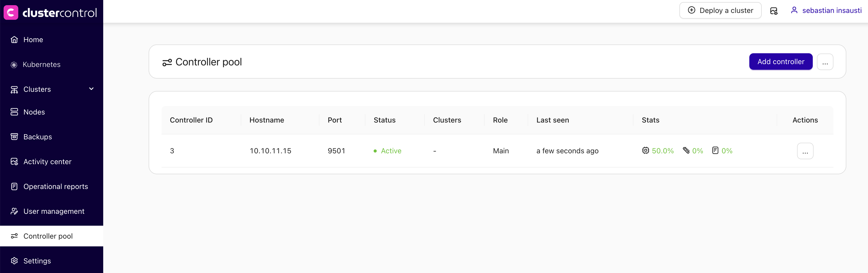The image size is (868, 273).
Task: Click the Operational reports icon
Action: (14, 186)
